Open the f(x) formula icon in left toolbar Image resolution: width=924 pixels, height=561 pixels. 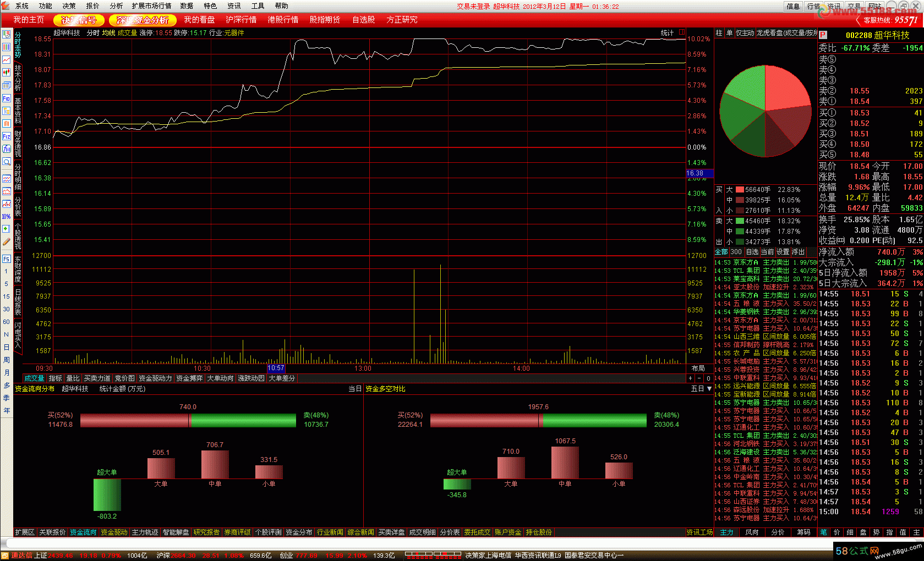(6, 149)
